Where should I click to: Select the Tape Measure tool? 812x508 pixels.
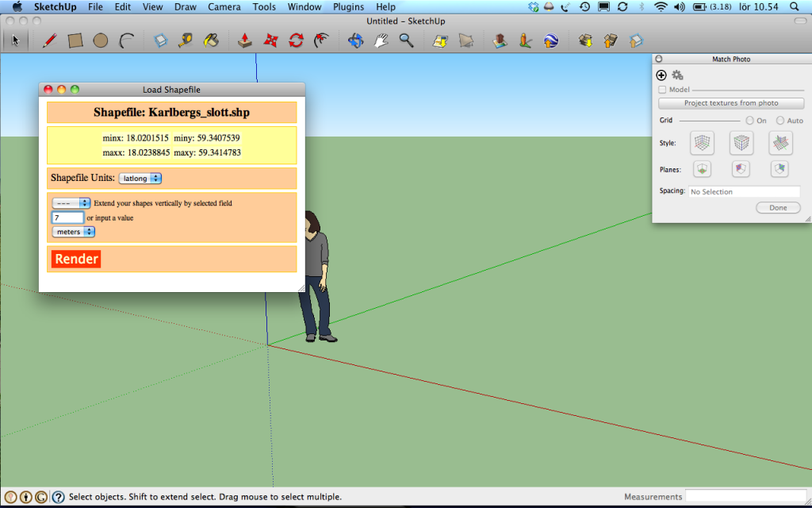(x=186, y=40)
